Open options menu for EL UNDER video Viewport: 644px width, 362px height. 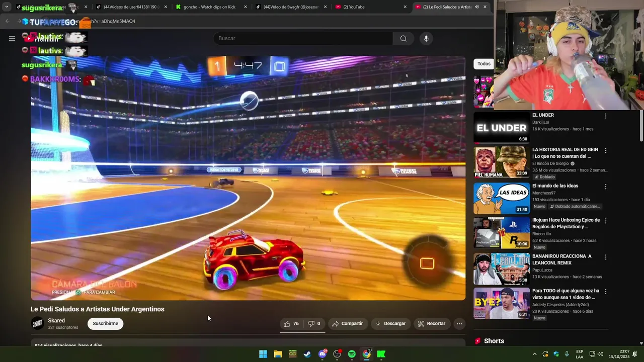pyautogui.click(x=606, y=116)
